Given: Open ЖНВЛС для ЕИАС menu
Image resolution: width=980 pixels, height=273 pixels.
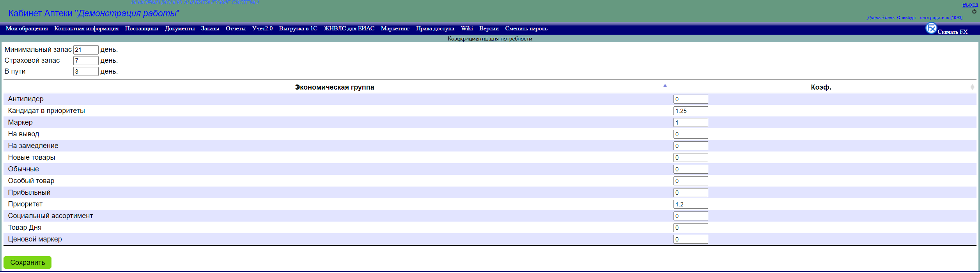Looking at the screenshot, I should pyautogui.click(x=349, y=28).
